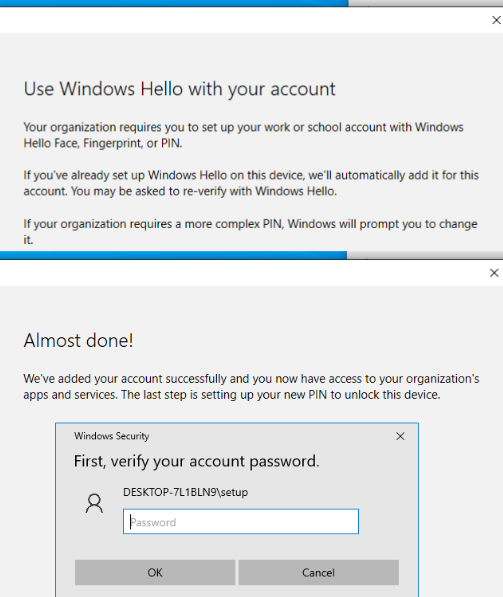This screenshot has height=597, width=503.
Task: Close the Almost done! window
Action: pos(494,273)
